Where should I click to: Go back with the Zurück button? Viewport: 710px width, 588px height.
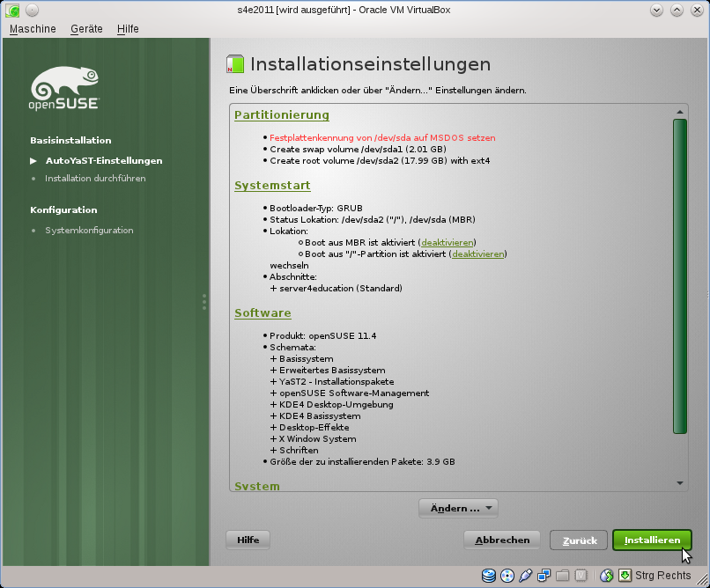(579, 540)
